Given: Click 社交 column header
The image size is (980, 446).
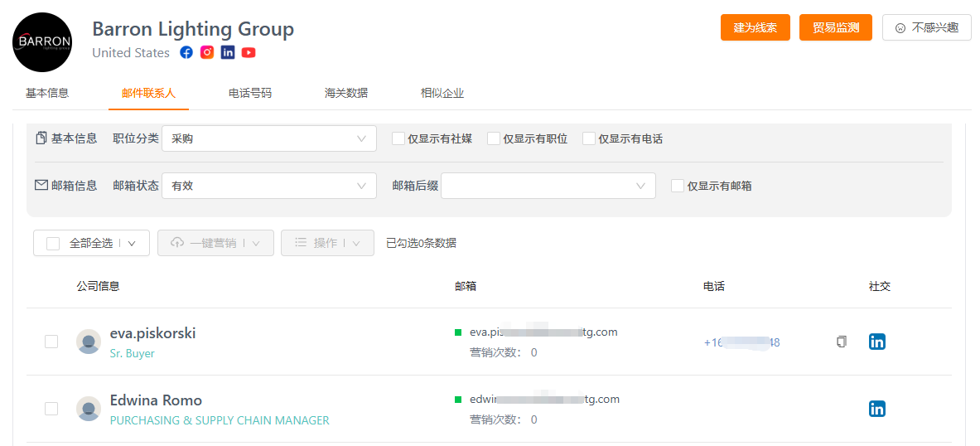Looking at the screenshot, I should (880, 286).
